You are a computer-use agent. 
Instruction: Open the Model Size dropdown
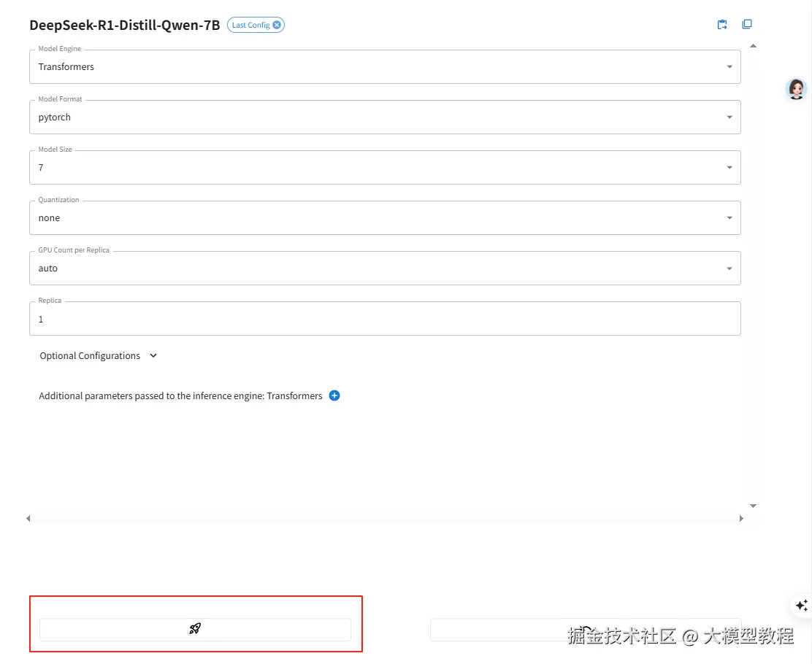tap(385, 167)
